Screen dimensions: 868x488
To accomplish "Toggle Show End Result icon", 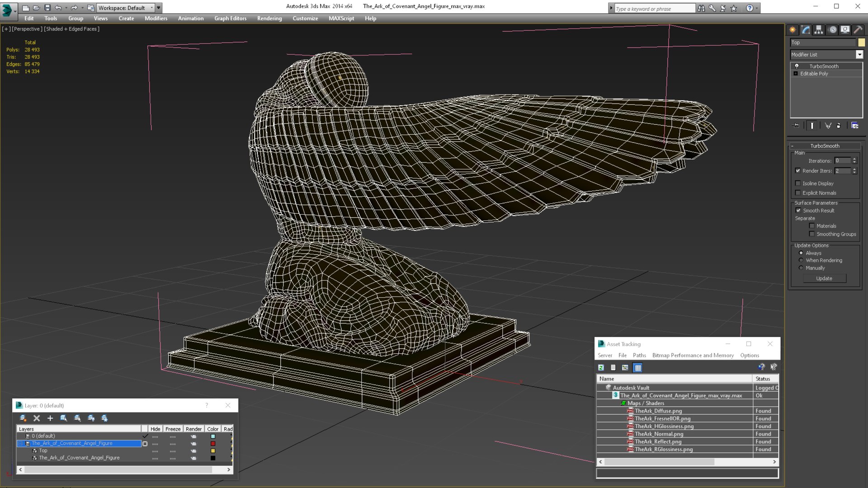I will 812,126.
